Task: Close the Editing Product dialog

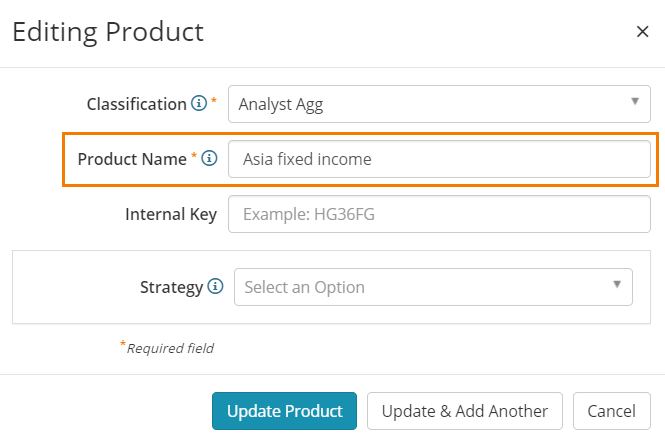Action: 643,31
